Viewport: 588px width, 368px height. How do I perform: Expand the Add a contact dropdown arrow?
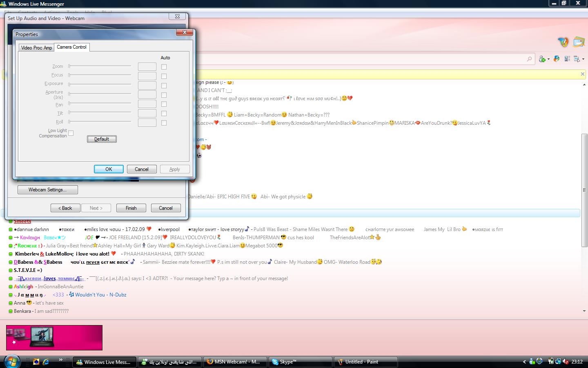(548, 59)
